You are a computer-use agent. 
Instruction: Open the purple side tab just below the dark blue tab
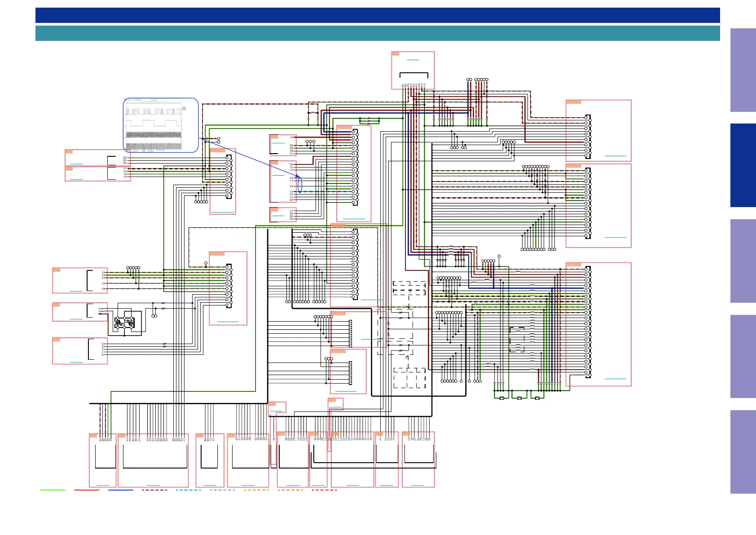tap(743, 261)
